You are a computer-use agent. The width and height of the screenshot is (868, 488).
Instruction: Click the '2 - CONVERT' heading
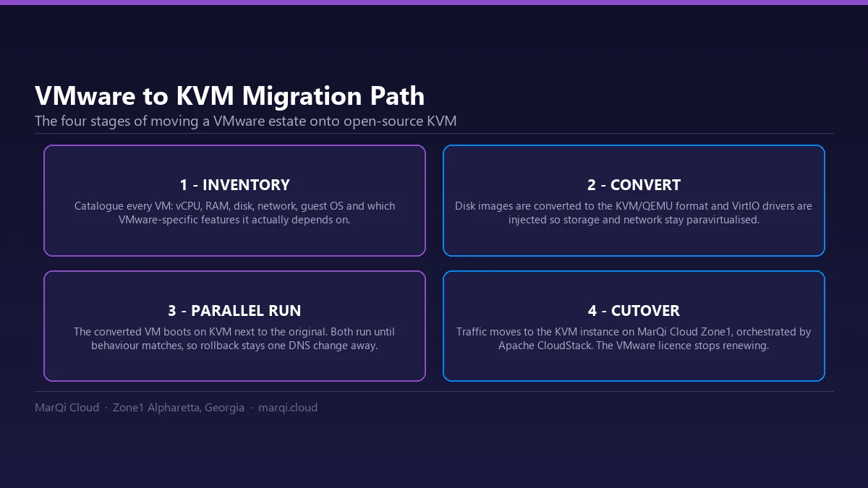coord(634,185)
